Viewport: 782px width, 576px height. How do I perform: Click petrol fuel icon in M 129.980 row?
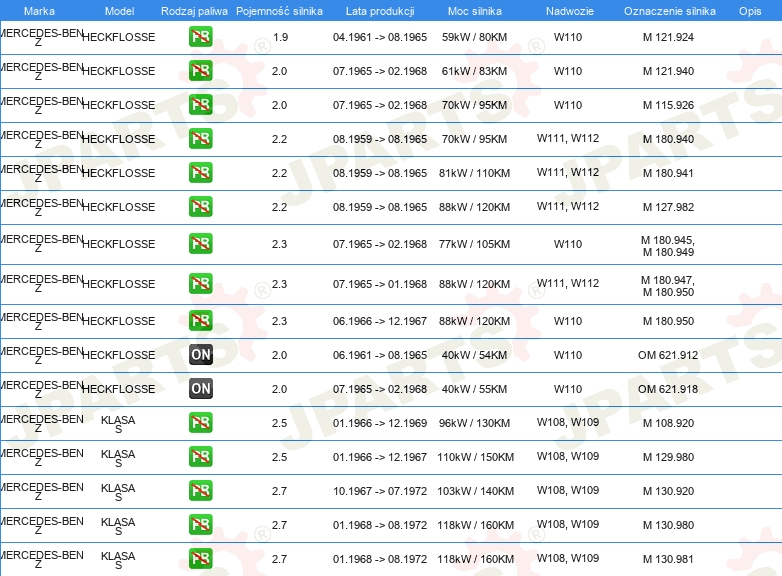200,456
